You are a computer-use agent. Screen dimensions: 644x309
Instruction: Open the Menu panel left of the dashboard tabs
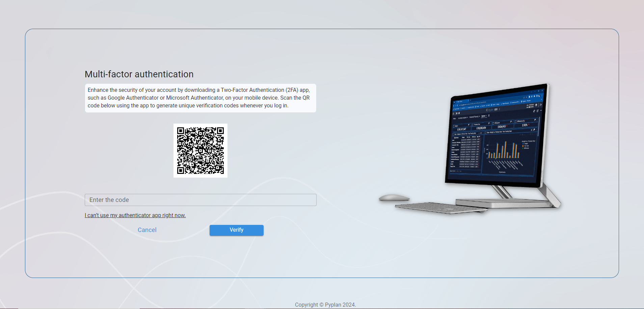pos(455,119)
